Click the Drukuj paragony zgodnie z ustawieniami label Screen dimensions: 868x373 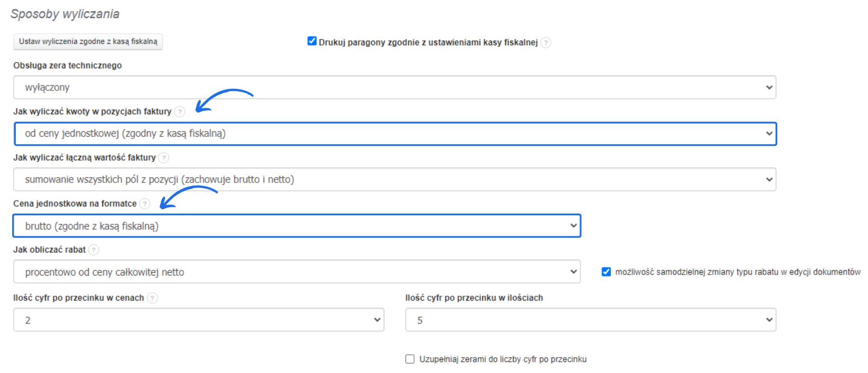428,42
